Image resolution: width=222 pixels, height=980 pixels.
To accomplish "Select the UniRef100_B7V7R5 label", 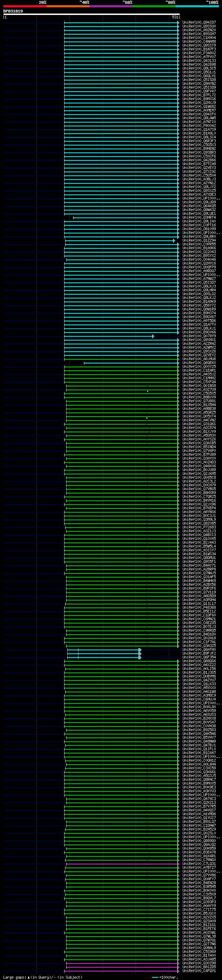I will click(x=199, y=806).
